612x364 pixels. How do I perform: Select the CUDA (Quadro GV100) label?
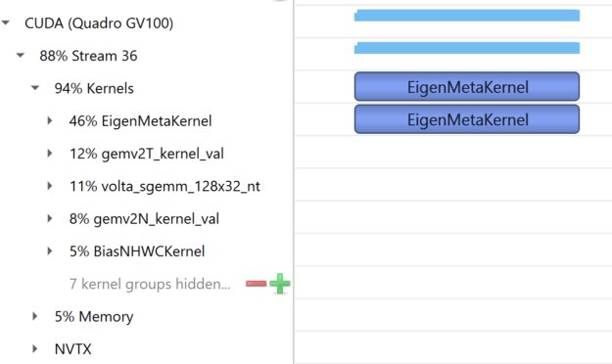coord(99,23)
